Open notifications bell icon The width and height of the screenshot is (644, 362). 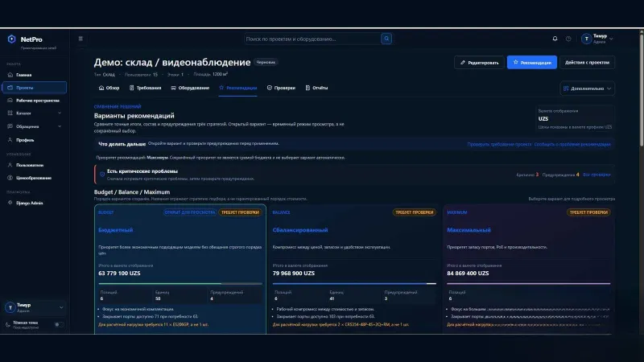(x=555, y=39)
